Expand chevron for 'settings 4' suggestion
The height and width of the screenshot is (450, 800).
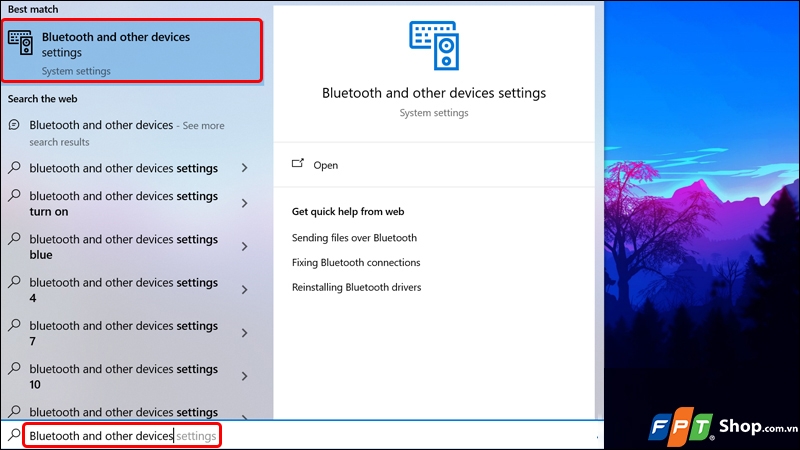(244, 290)
